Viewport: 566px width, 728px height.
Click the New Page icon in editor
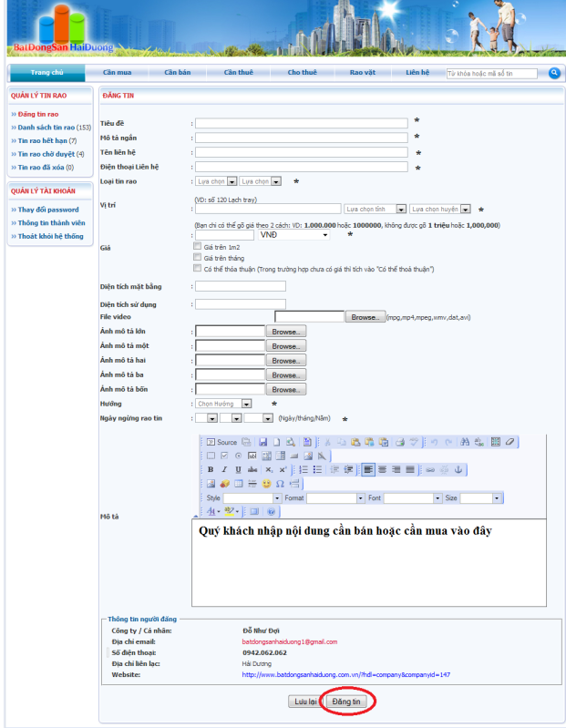click(x=277, y=442)
